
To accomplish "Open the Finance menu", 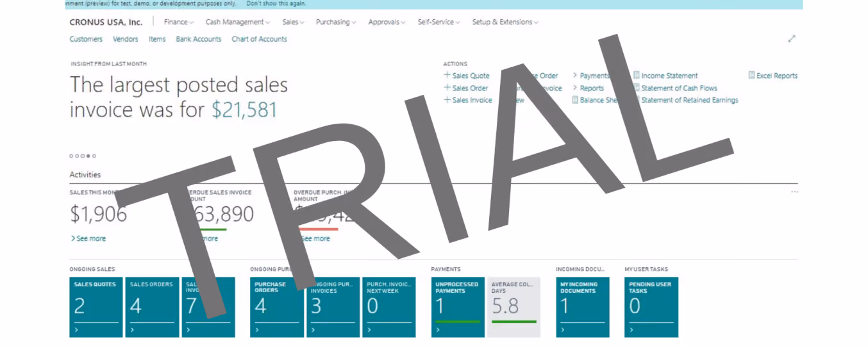I will (179, 22).
